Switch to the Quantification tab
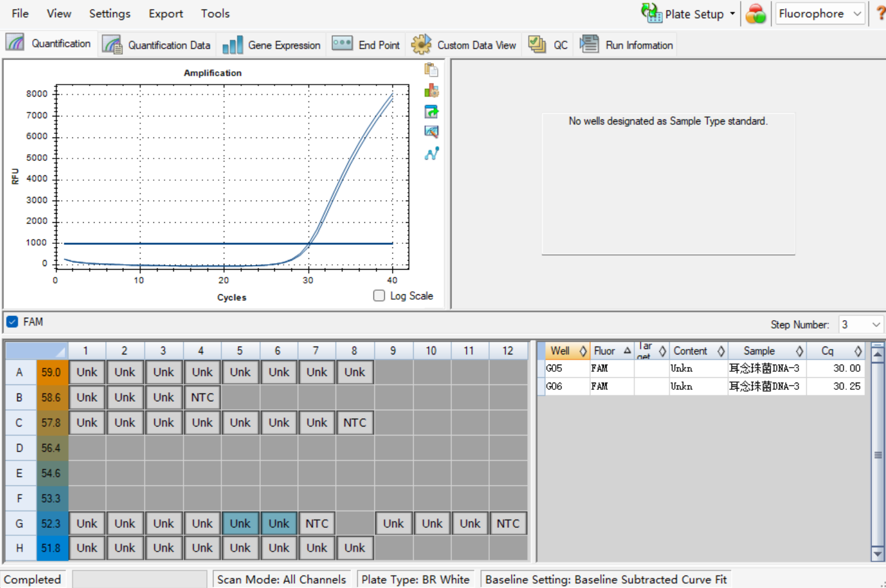886x588 pixels. coord(49,43)
